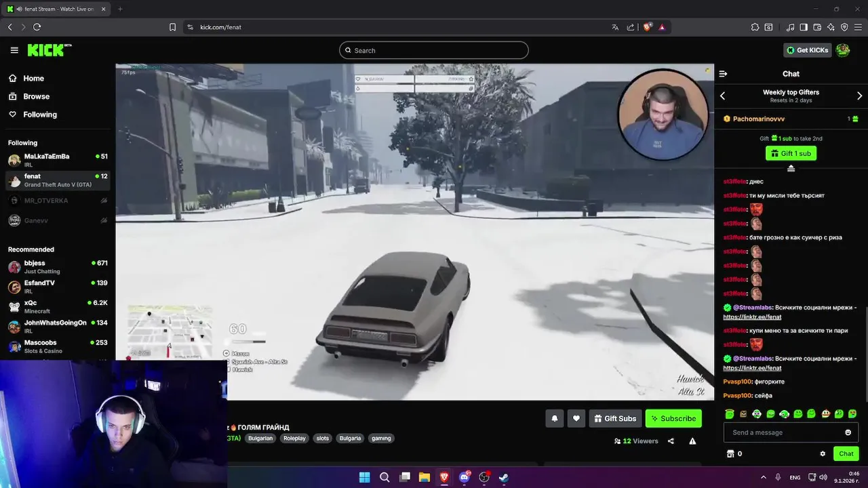Open the first linktr.ee/fenat link in chat

pyautogui.click(x=752, y=317)
